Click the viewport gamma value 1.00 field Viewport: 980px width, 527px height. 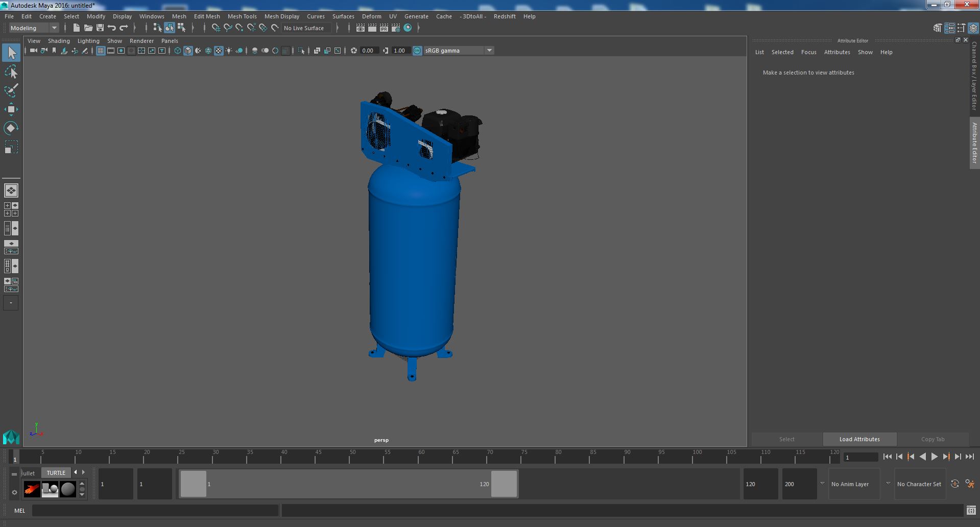[x=400, y=51]
